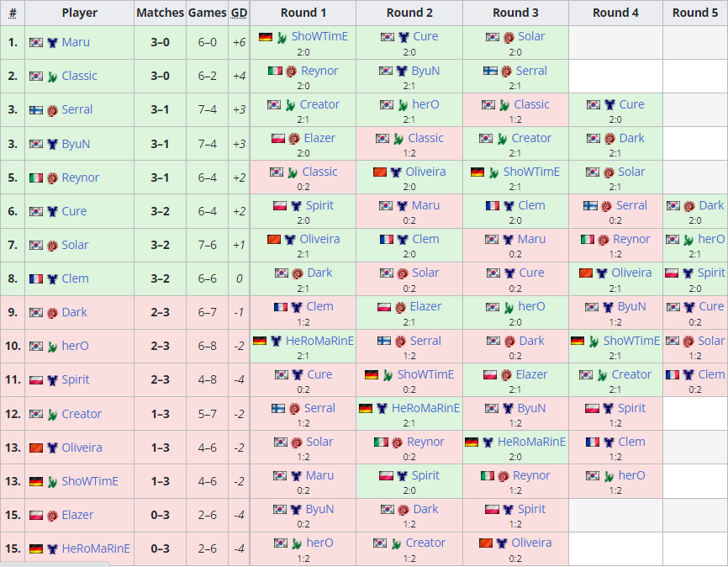This screenshot has width=728, height=567.
Task: Click the # rank column header
Action: pos(12,13)
